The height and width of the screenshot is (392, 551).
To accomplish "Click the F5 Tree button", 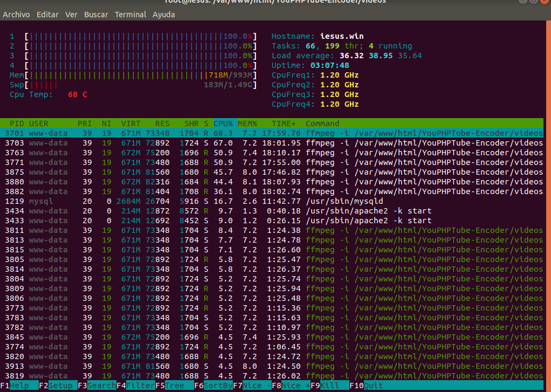I will (175, 386).
